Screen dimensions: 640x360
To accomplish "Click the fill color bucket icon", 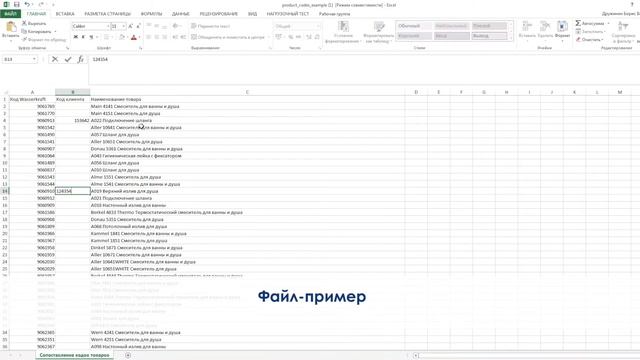I will click(x=121, y=37).
